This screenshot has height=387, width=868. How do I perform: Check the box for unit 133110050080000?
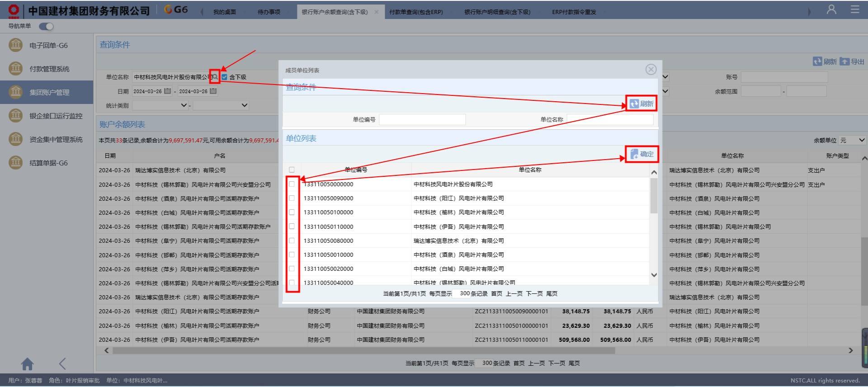click(x=292, y=241)
